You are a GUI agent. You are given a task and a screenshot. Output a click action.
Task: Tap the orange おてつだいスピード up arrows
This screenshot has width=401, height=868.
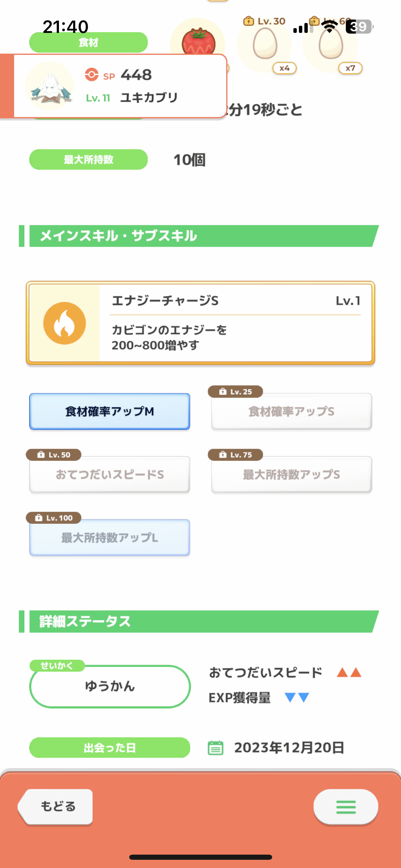pos(349,672)
